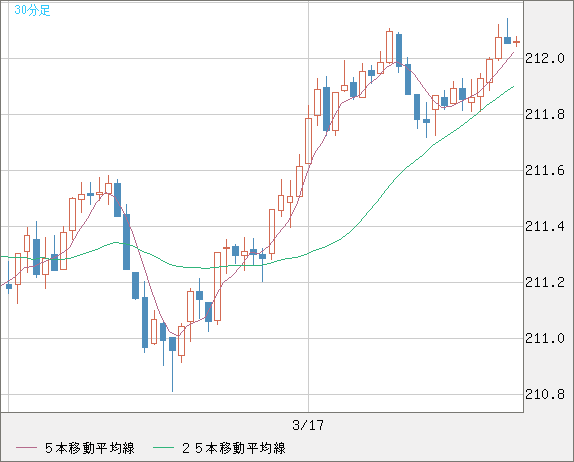Viewport: 574px width, 462px height.
Task: Click the 211.4 price axis label
Action: tap(545, 227)
